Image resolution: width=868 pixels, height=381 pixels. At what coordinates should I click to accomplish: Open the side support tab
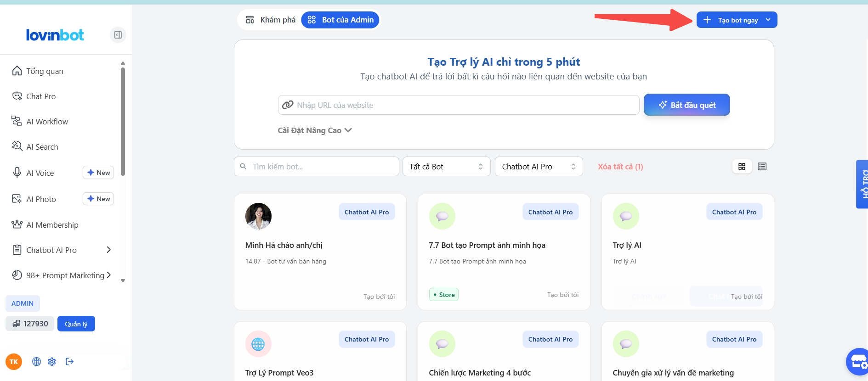tap(862, 184)
